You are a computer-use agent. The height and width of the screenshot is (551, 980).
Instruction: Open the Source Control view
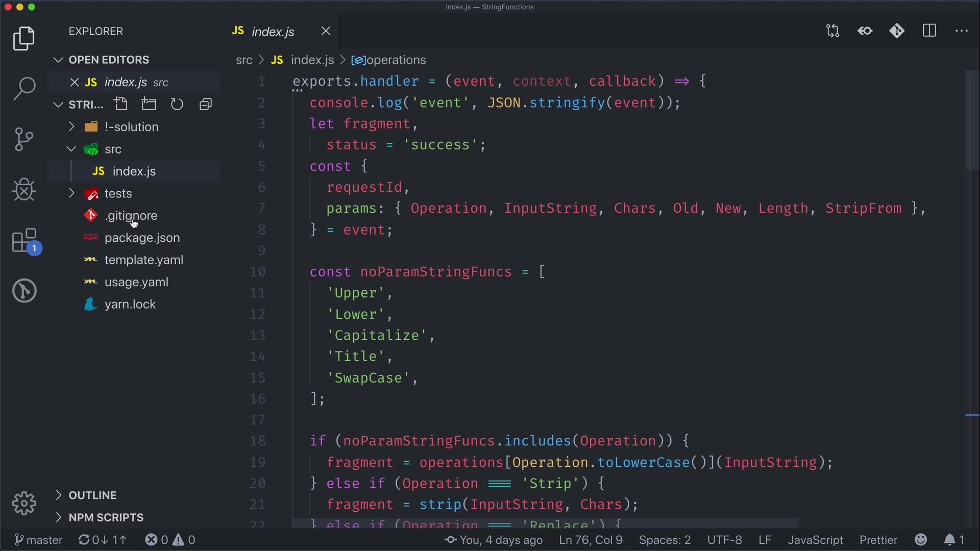point(24,139)
